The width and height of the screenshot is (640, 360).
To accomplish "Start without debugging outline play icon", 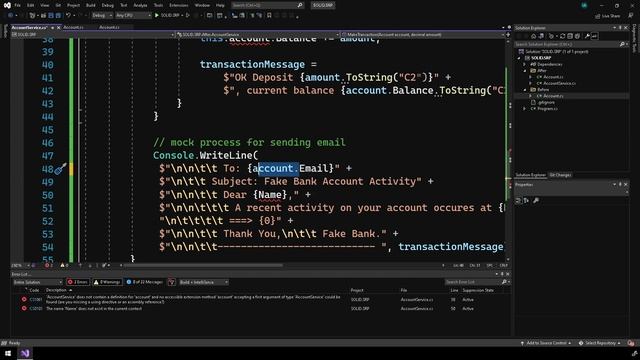I will point(188,16).
